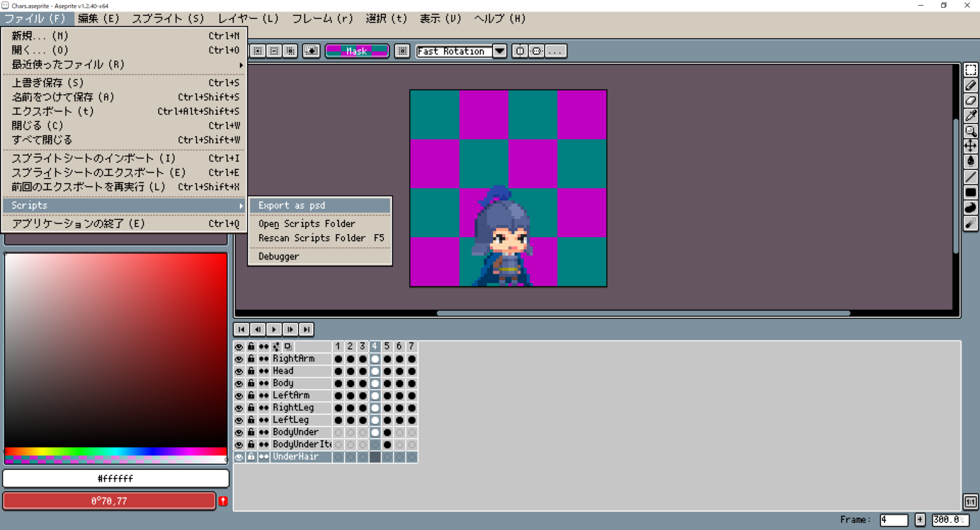Open the Sprite menu
Screen dimensions: 980x530
pos(167,18)
